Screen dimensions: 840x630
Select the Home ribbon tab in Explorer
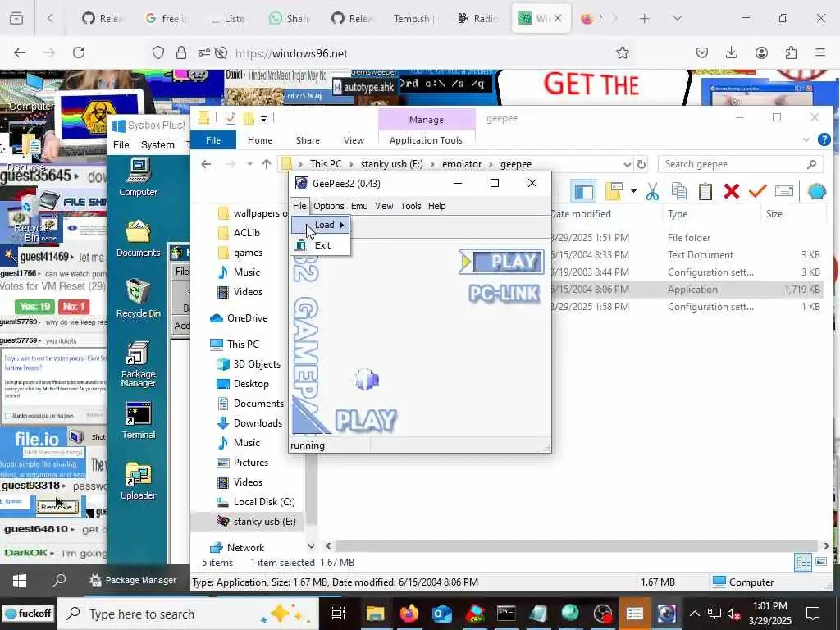tap(260, 140)
